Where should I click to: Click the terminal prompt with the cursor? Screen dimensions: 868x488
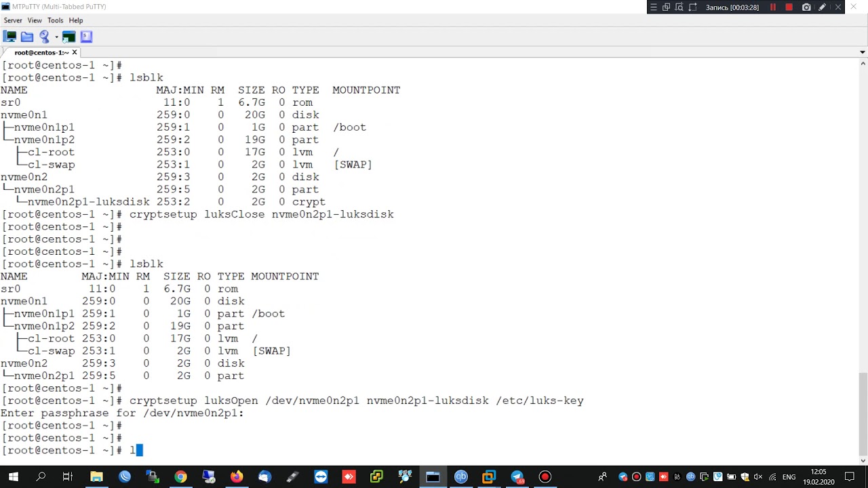(x=72, y=451)
